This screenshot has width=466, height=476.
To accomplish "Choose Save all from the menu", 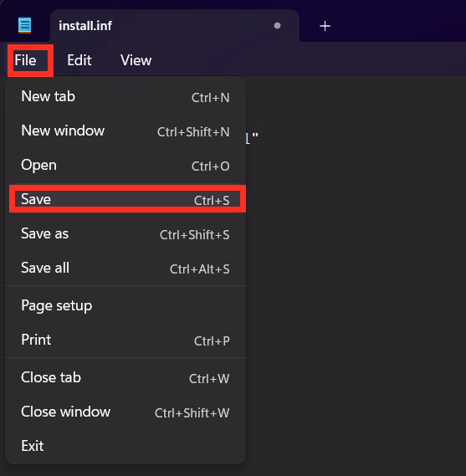I will click(x=125, y=269).
